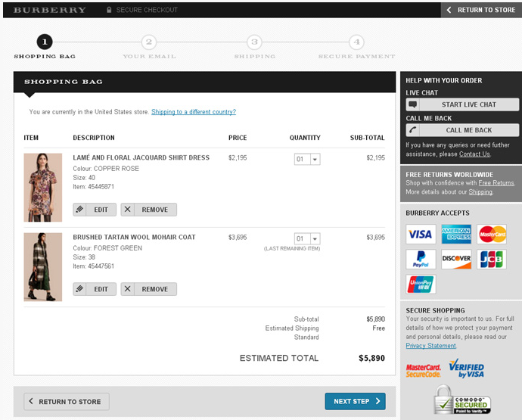Image resolution: width=522 pixels, height=420 pixels.
Task: Select step 1 Shopping Bag
Action: point(45,42)
